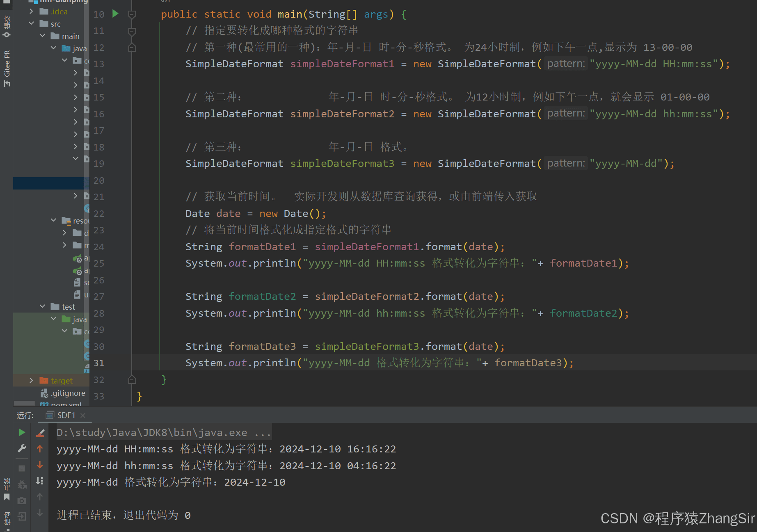Toggle code folding marker at line 10
The height and width of the screenshot is (532, 757).
point(132,15)
